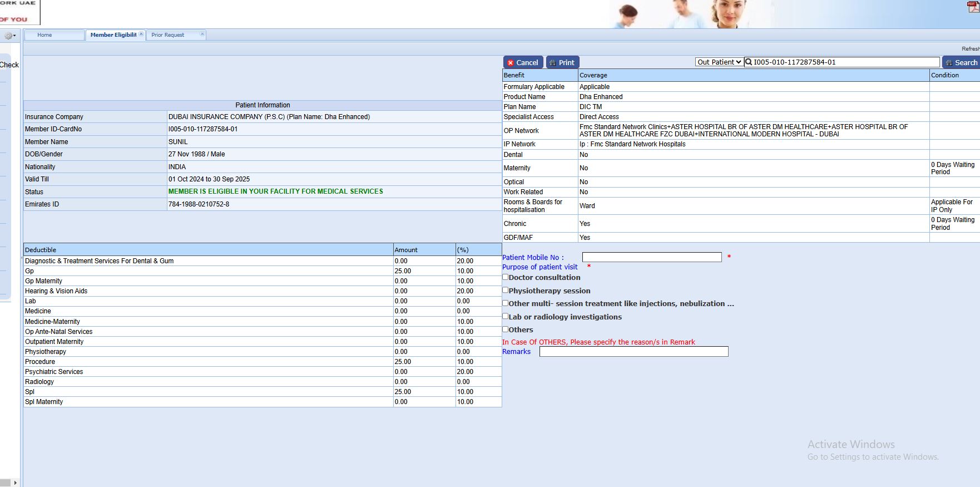Open the gear menu dropdown arrow
Viewport: 980px width, 487px height.
[x=14, y=36]
